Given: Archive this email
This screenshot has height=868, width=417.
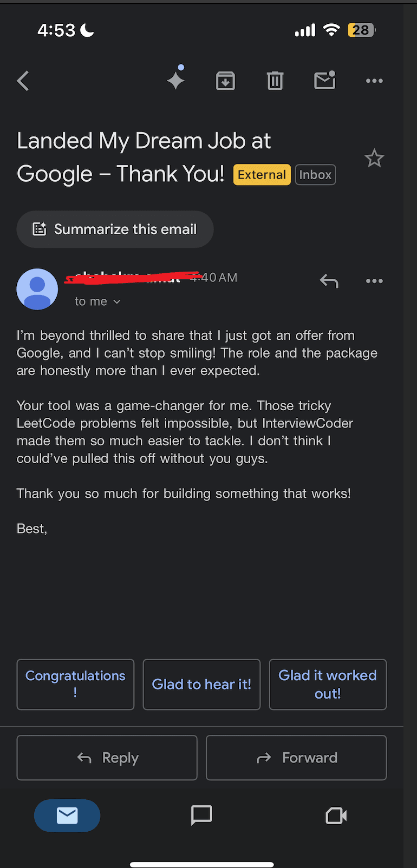Looking at the screenshot, I should (225, 81).
